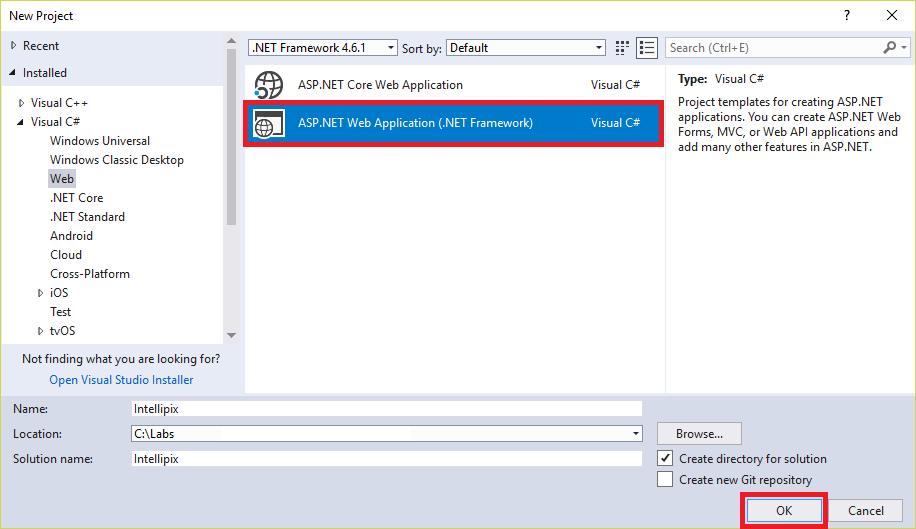Select Windows Universal category
916x529 pixels.
(x=100, y=141)
